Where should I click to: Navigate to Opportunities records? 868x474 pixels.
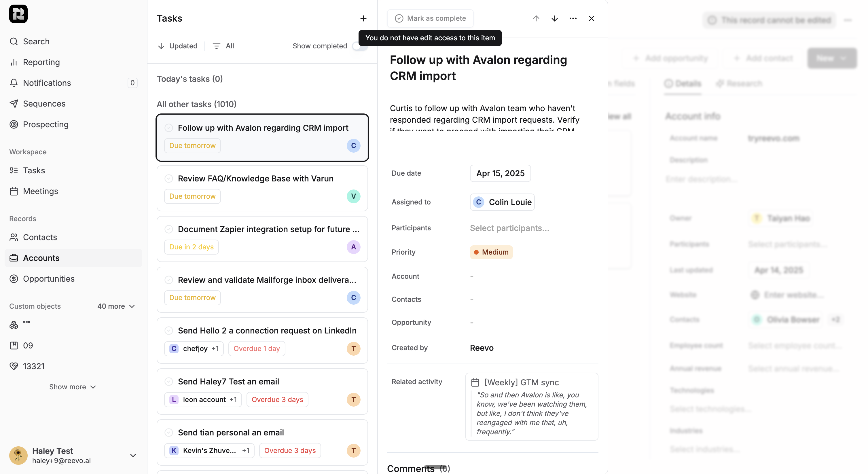click(48, 278)
